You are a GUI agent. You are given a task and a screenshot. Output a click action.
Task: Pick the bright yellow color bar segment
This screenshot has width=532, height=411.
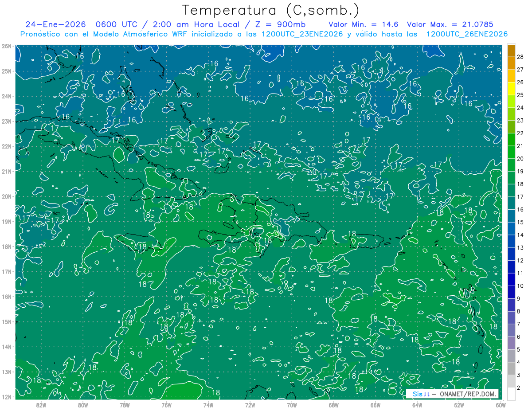click(511, 89)
